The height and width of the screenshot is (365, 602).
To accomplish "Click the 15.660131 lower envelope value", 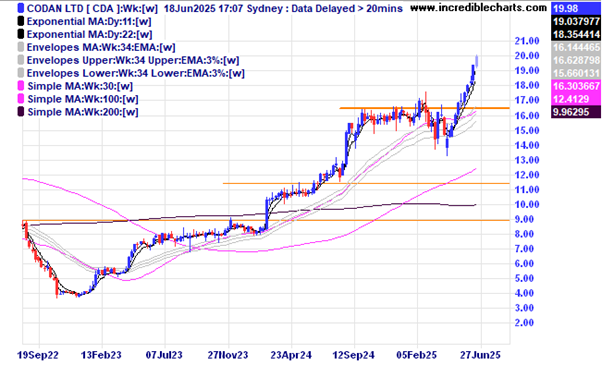I will point(576,73).
